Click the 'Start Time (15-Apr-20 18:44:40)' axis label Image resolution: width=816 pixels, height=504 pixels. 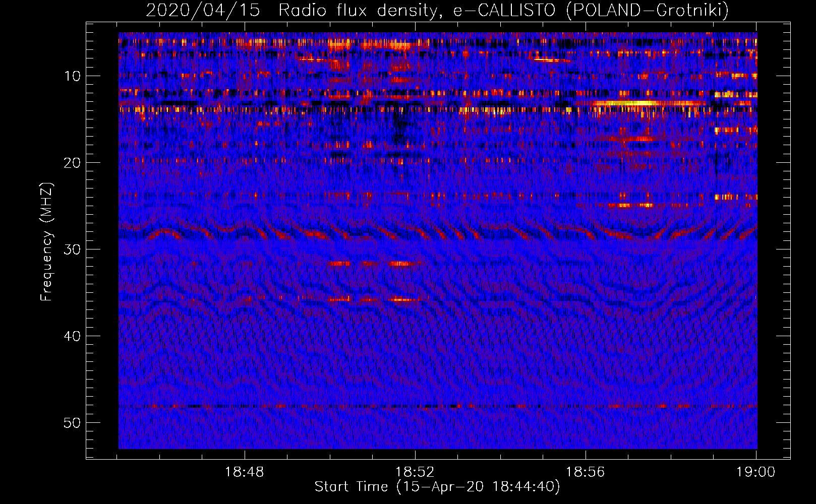point(437,487)
